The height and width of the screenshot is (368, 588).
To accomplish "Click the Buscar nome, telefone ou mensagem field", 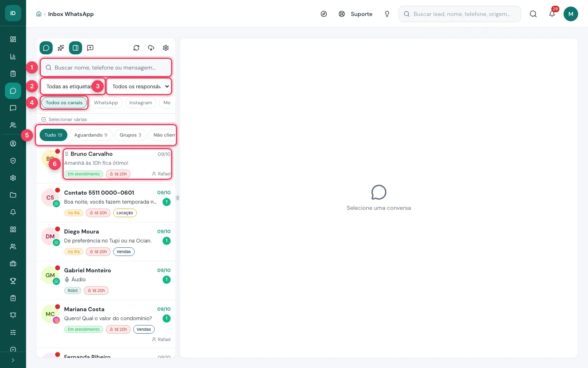I will tap(106, 67).
